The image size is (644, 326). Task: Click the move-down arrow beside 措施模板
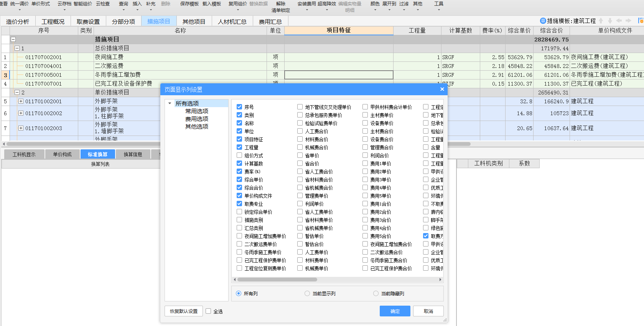[610, 21]
